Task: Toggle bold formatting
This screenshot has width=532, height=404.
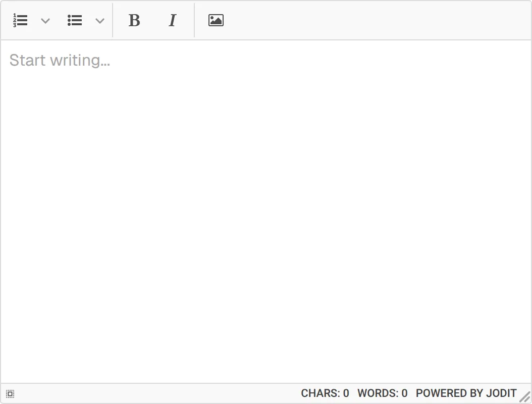Action: pyautogui.click(x=134, y=20)
